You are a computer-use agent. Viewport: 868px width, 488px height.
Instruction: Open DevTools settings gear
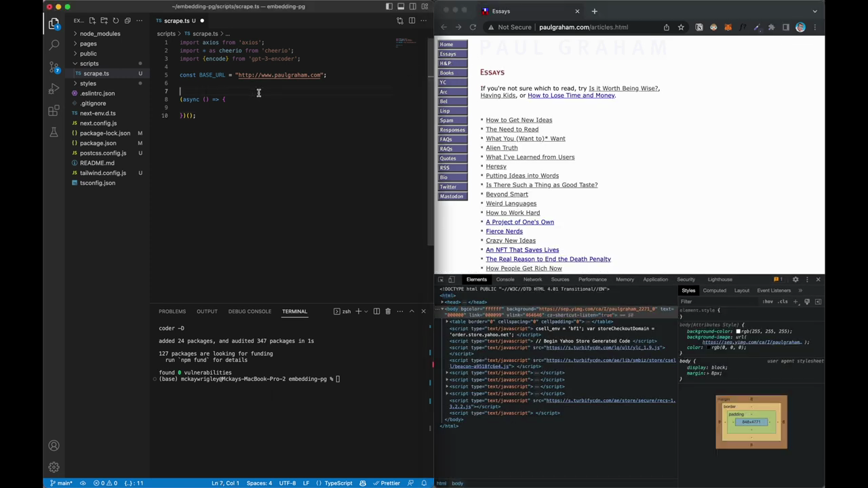[795, 279]
